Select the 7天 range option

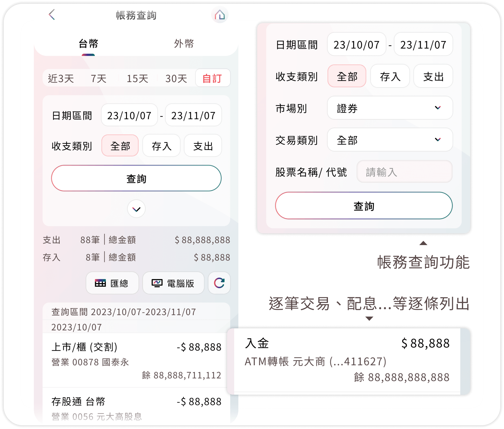[98, 78]
